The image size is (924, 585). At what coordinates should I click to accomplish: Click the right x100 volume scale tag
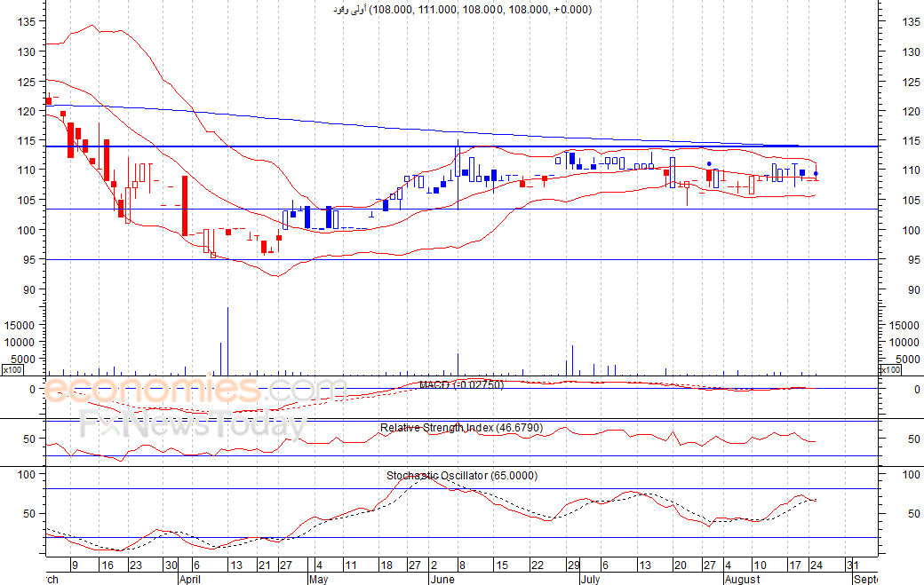(x=889, y=370)
